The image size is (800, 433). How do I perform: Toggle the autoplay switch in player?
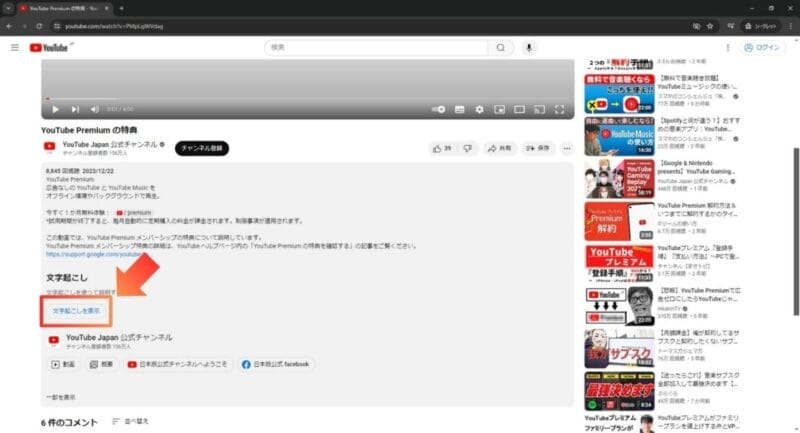[x=439, y=109]
